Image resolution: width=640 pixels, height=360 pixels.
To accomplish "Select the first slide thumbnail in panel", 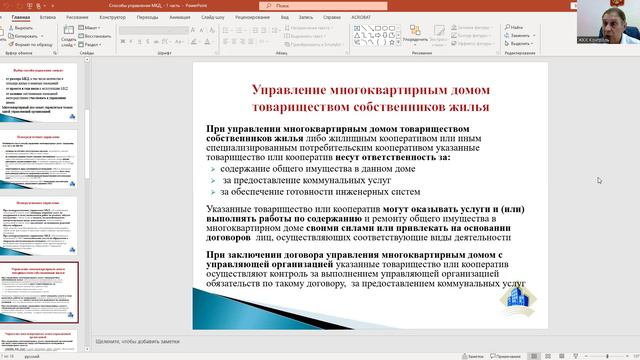I will [39, 93].
